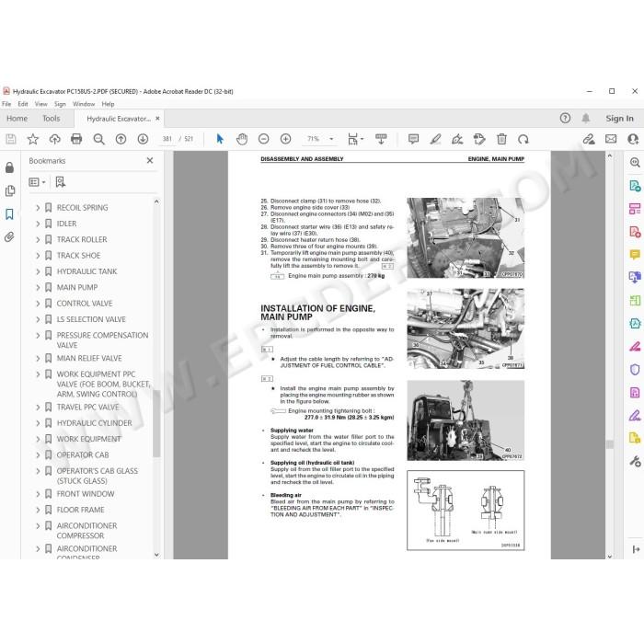The width and height of the screenshot is (644, 644).
Task: Expand the TRACK ROLLER bookmark
Action: point(38,239)
